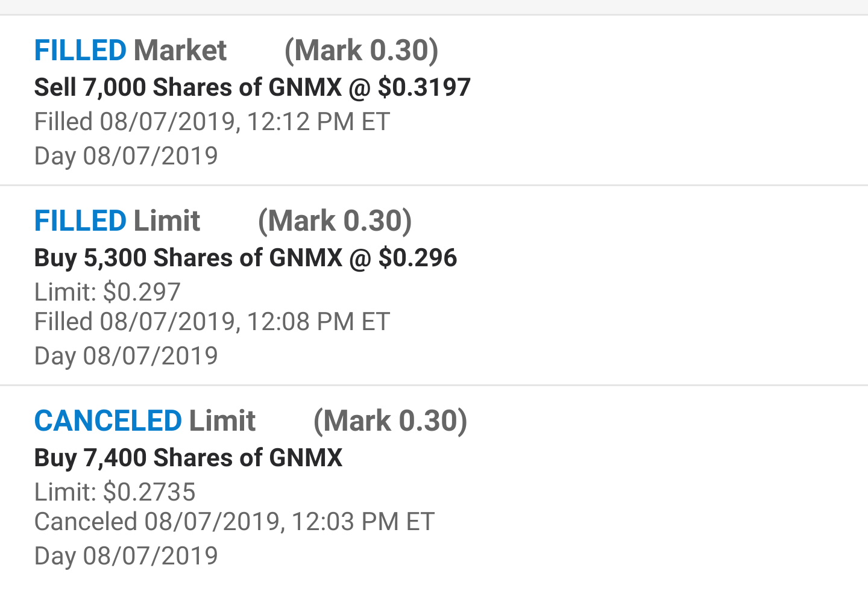Viewport: 868px width, 606px height.
Task: Tap the Day 08/07/2019 under the canceled order
Action: (x=126, y=556)
